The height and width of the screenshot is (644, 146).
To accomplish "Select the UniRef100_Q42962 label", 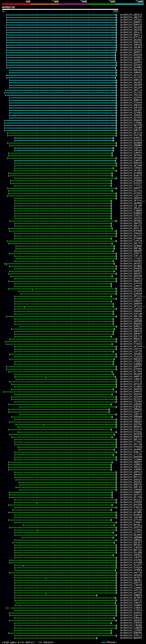I will [131, 40].
